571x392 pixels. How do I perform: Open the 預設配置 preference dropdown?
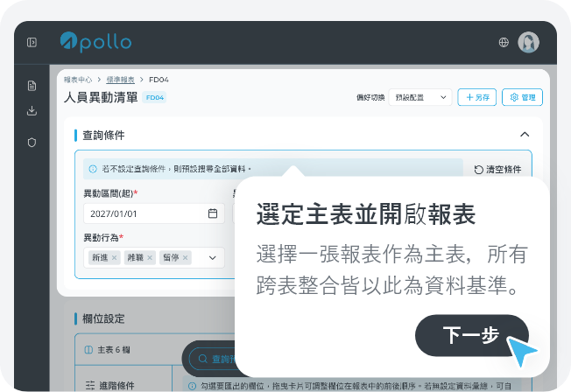tap(420, 97)
